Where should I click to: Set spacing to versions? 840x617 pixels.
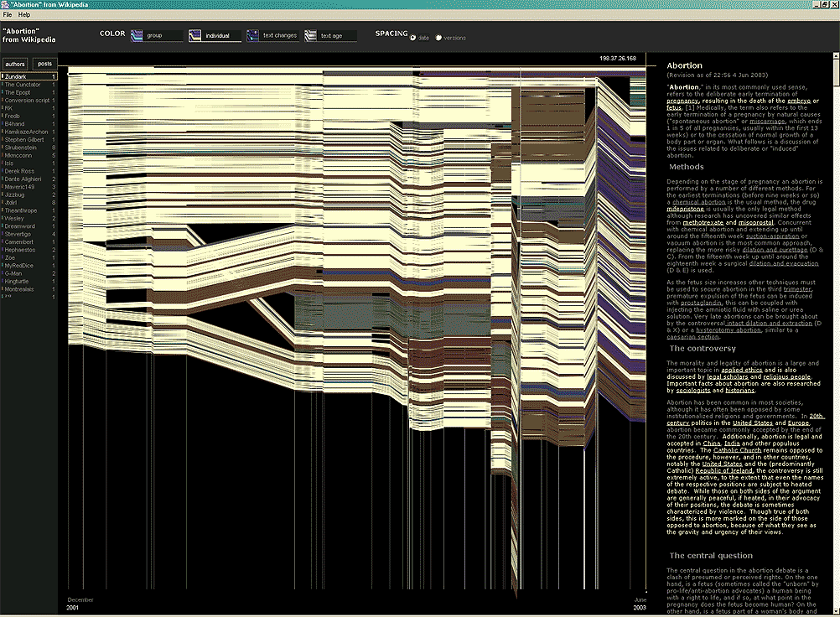pos(437,38)
